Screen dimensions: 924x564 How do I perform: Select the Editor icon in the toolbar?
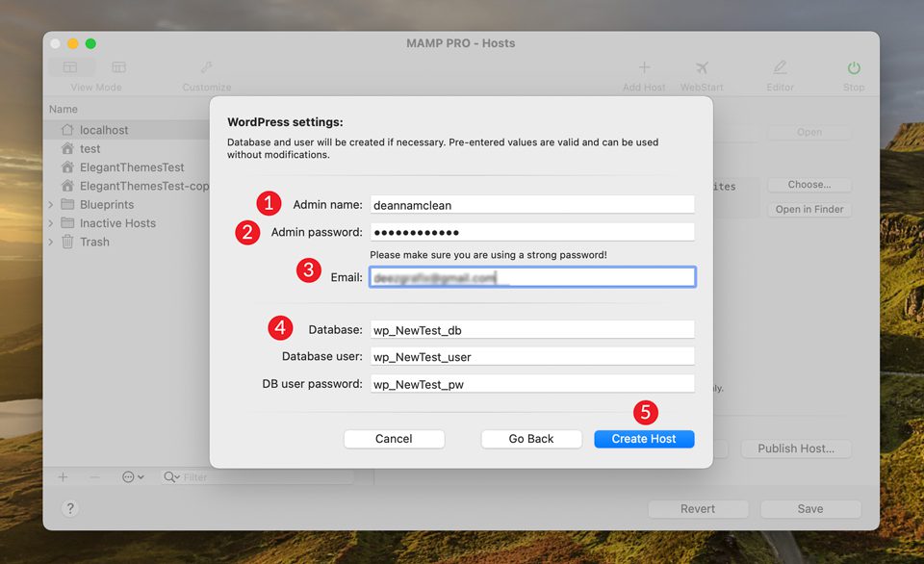pyautogui.click(x=779, y=67)
